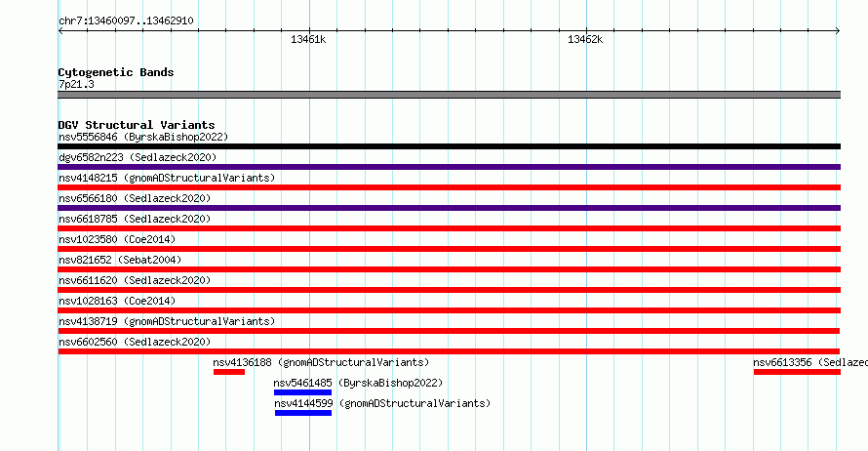The image size is (868, 451).
Task: Click the 13461k ruler position label
Action: tap(308, 39)
